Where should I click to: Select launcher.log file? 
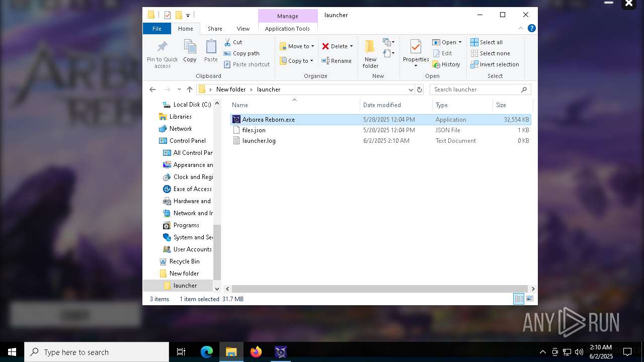(380, 141)
